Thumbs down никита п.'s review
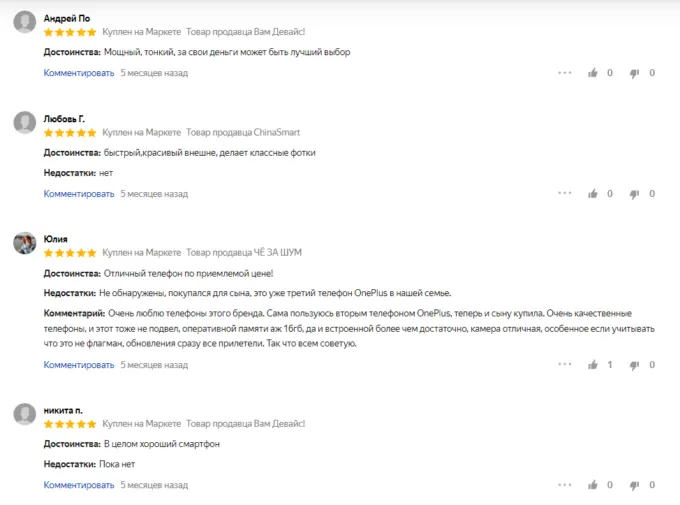 [x=634, y=485]
